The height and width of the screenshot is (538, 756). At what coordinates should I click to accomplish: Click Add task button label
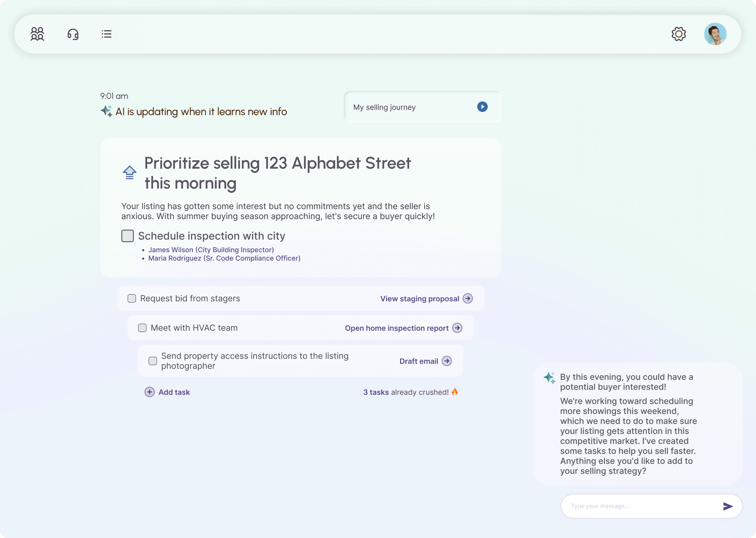coord(174,392)
